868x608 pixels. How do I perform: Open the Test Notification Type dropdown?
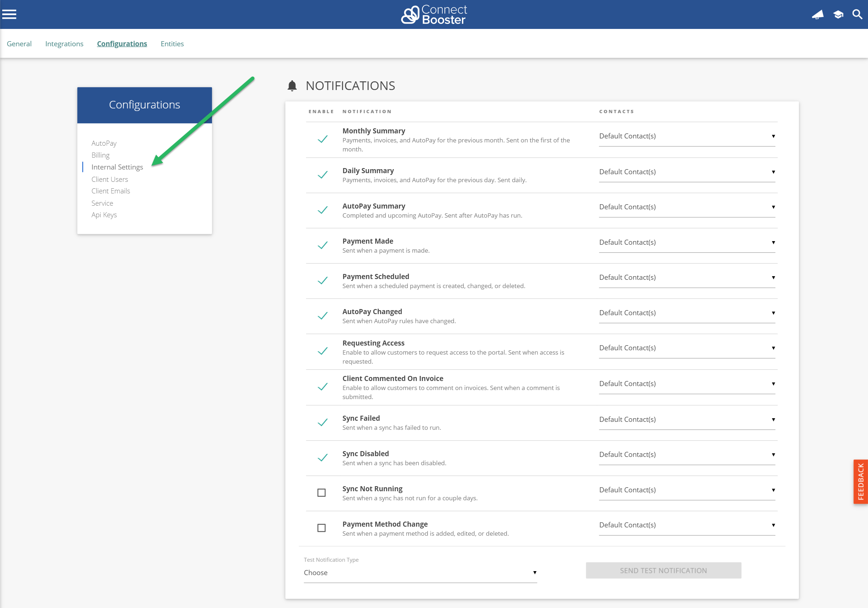coord(420,573)
